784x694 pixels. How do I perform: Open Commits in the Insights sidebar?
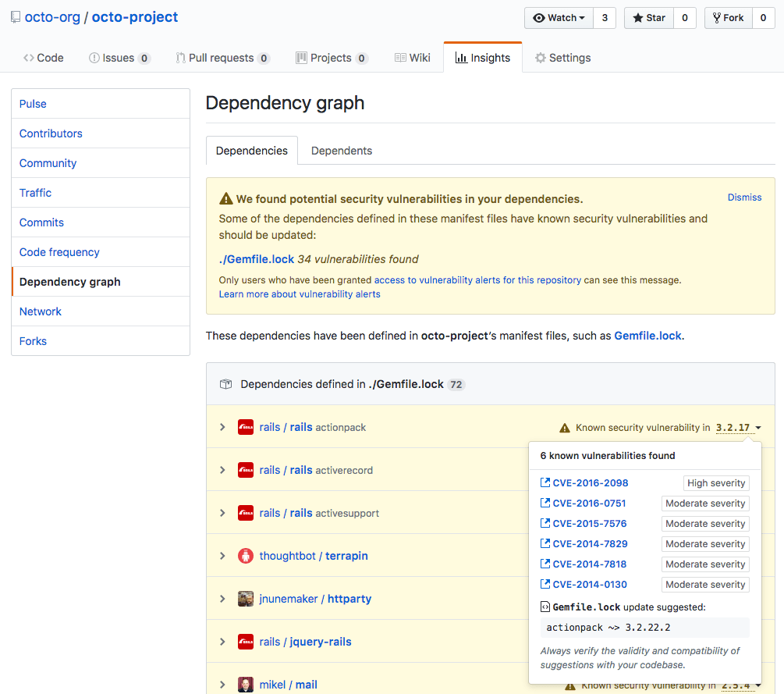(101, 222)
